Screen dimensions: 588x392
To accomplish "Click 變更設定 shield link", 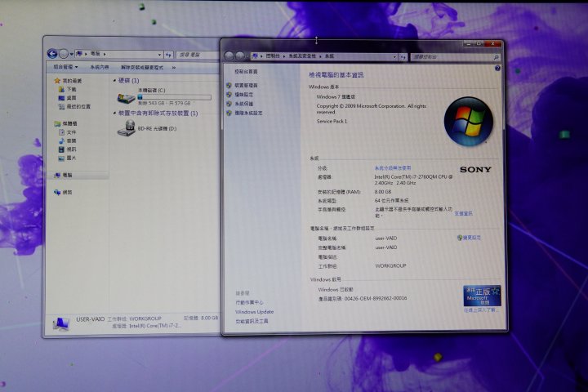I will 469,238.
